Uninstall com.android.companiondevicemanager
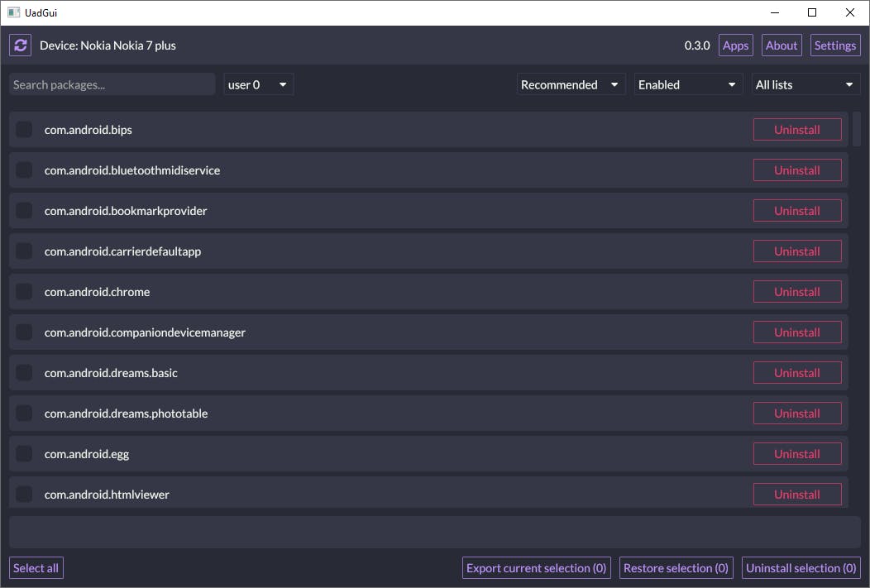Image resolution: width=870 pixels, height=588 pixels. point(797,332)
